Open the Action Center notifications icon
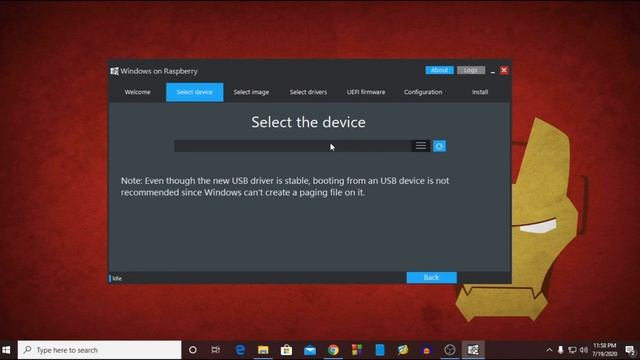The height and width of the screenshot is (360, 640). (630, 350)
